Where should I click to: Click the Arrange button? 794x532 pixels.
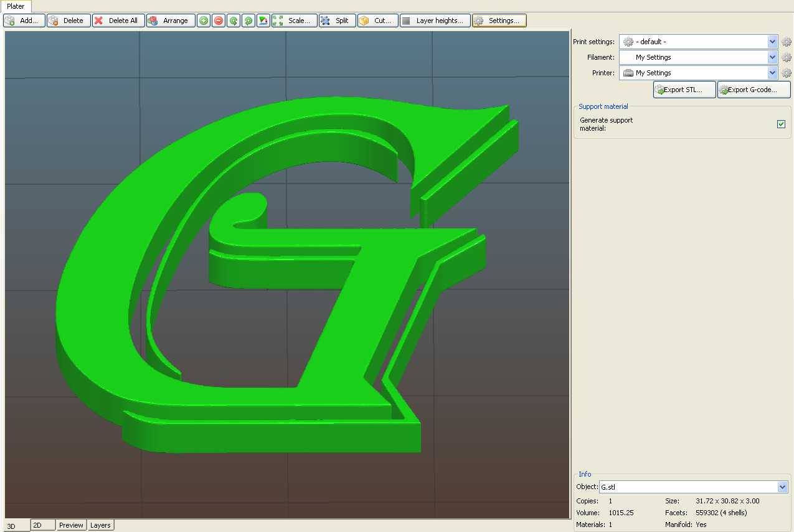(170, 20)
